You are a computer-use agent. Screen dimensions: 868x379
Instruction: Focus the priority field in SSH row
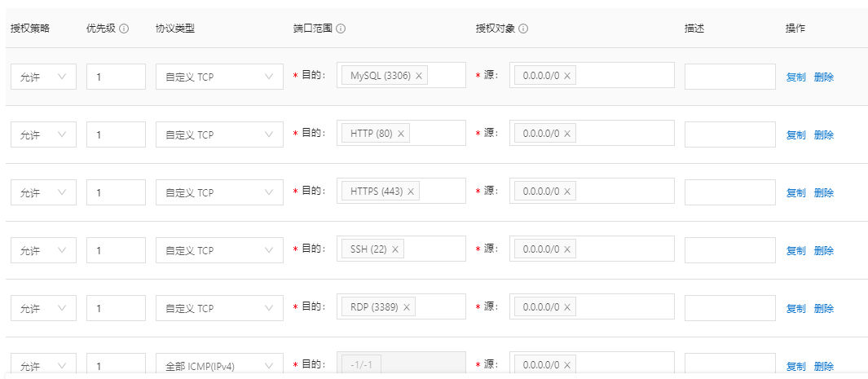117,250
